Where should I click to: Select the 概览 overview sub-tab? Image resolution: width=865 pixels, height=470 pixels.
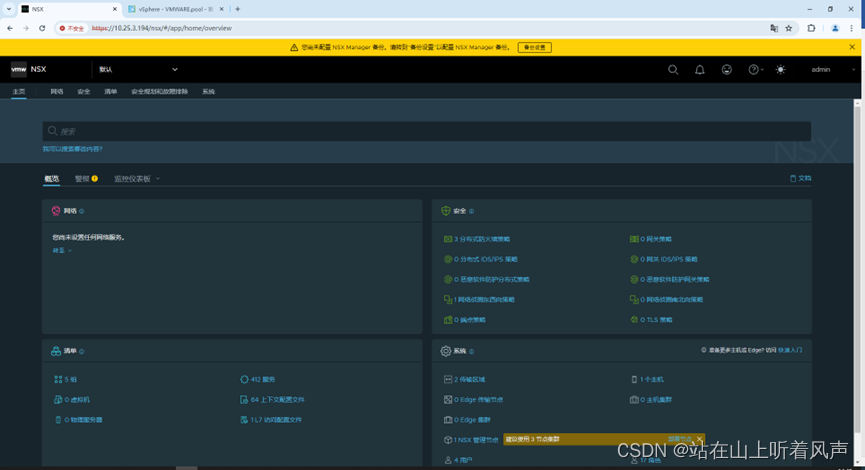[x=52, y=179]
